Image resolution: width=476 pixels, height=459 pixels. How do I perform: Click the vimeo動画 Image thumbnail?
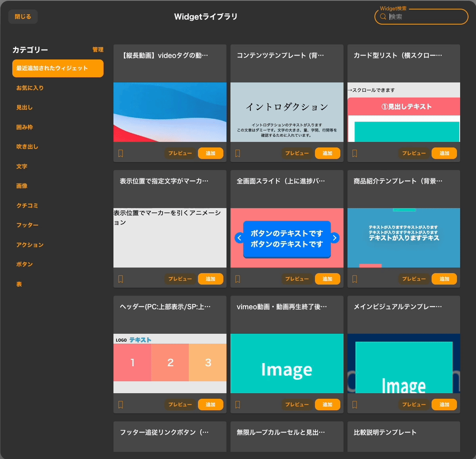tap(287, 363)
